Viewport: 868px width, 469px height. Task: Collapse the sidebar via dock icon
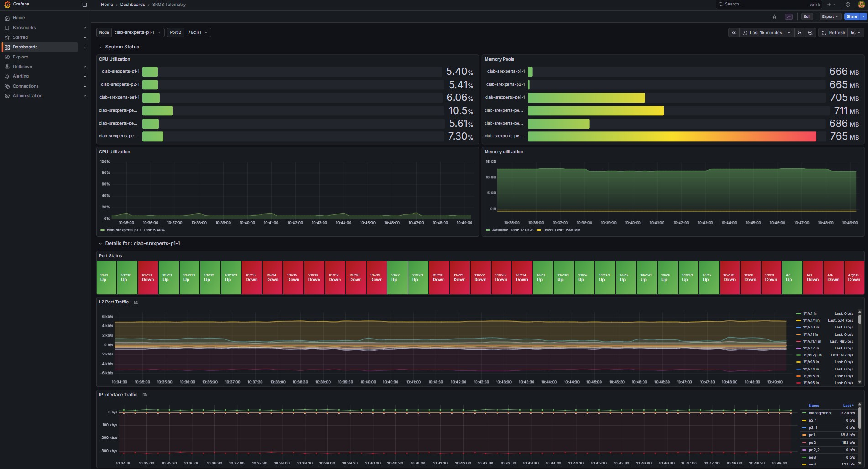pyautogui.click(x=84, y=5)
